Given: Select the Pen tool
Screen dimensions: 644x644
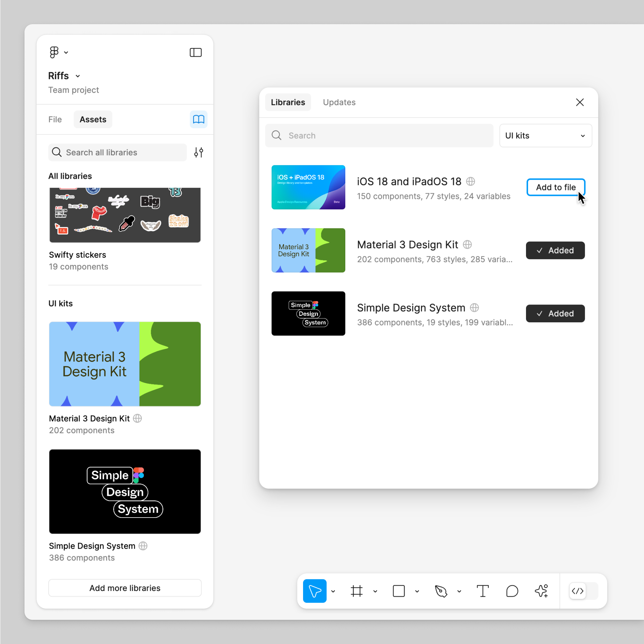Looking at the screenshot, I should coord(441,591).
